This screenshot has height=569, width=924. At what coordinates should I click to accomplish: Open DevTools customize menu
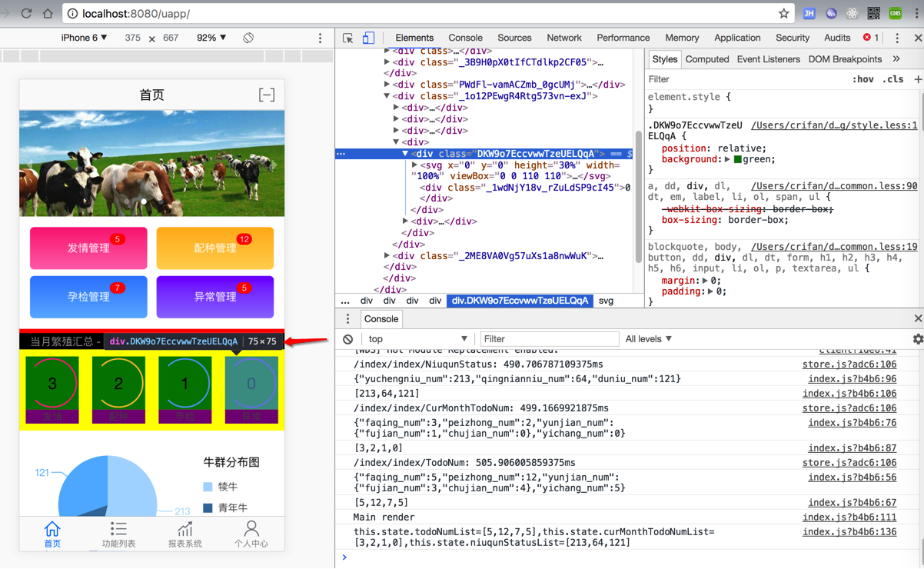pos(896,38)
